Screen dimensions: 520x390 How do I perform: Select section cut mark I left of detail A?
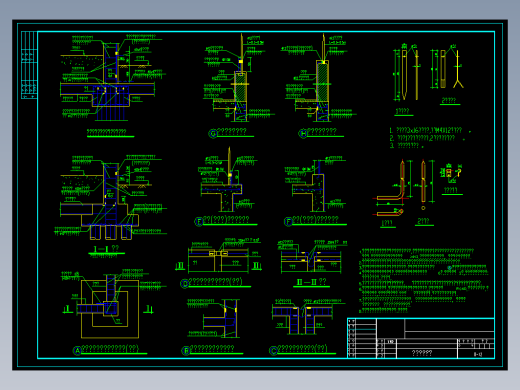pos(68,309)
